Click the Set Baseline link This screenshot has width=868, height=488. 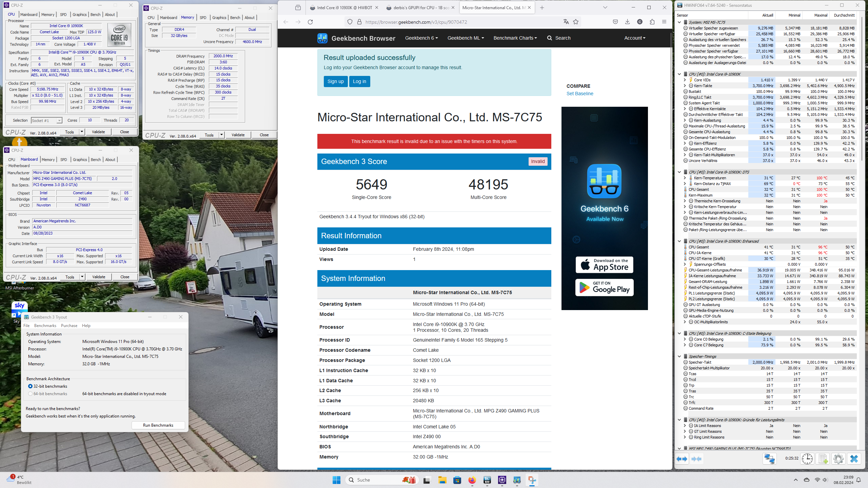580,94
